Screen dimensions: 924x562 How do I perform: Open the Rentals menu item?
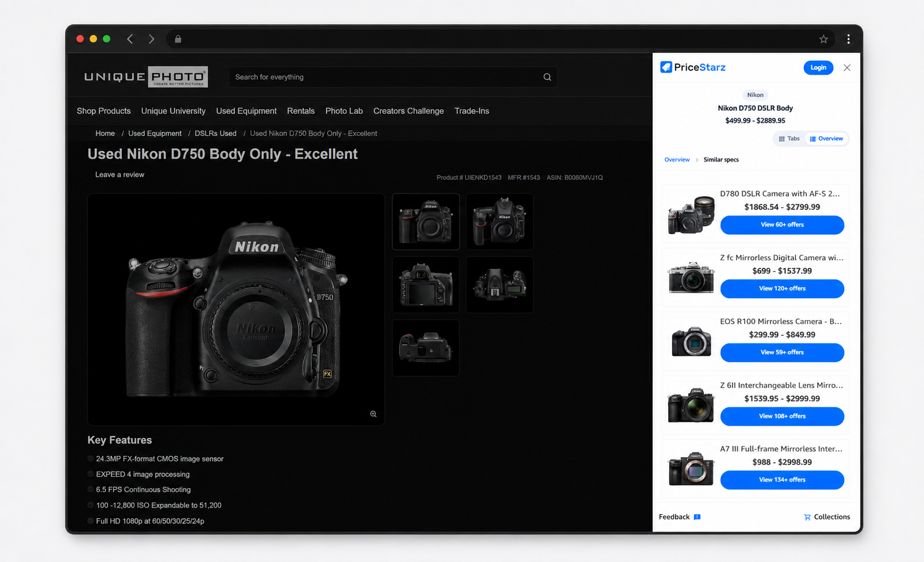tap(301, 111)
